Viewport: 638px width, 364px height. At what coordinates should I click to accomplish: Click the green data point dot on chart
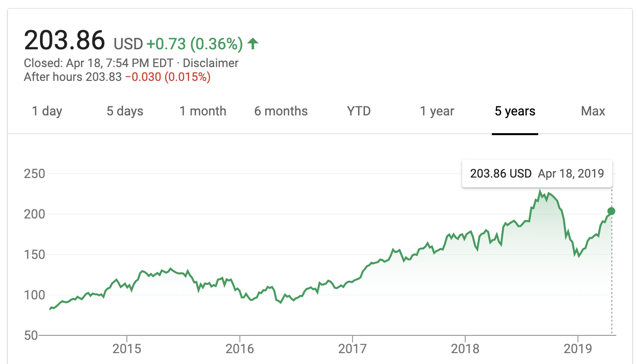click(x=611, y=211)
